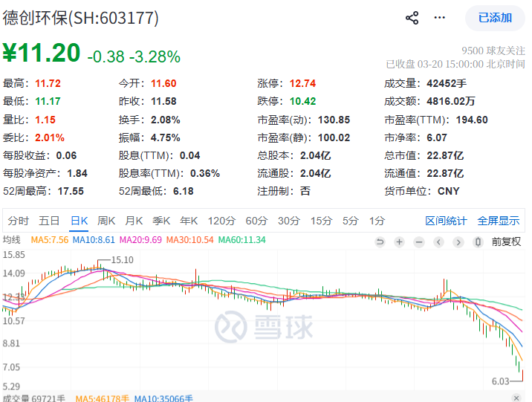Switch to the 120分 chart tab

[221, 221]
